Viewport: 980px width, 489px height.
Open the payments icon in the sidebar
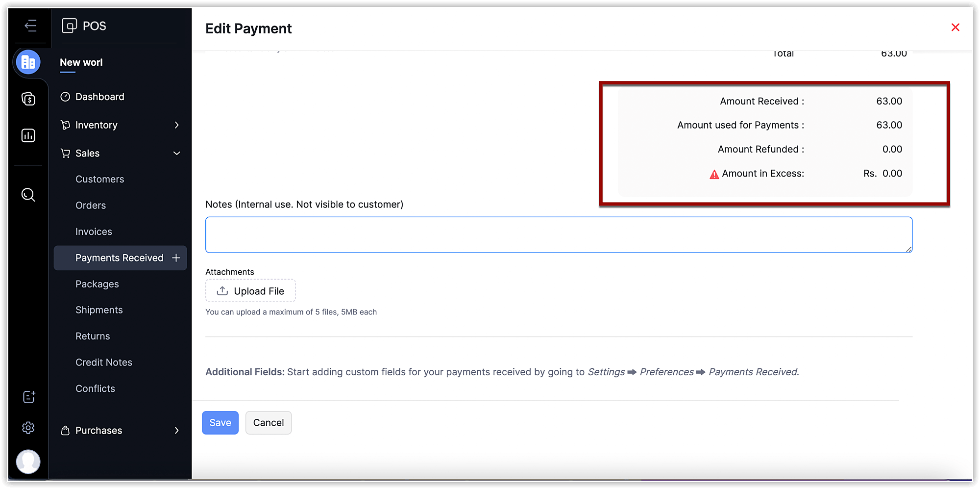pos(28,99)
